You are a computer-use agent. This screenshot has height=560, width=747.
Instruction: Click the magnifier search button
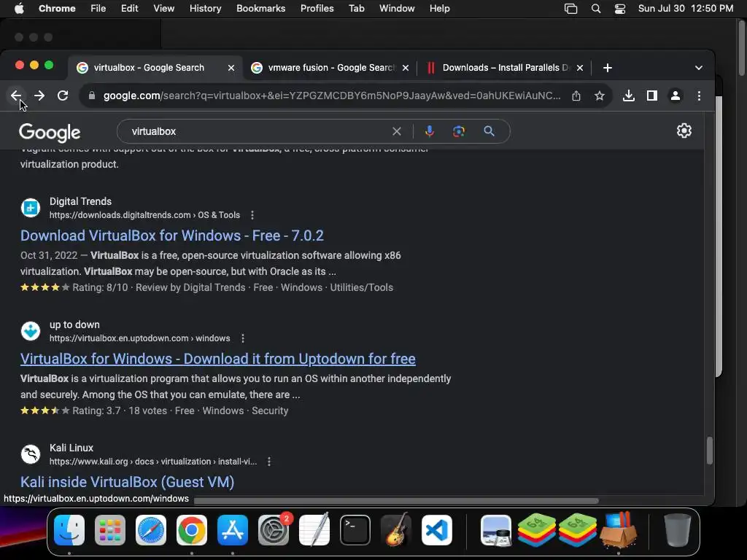[x=489, y=131]
